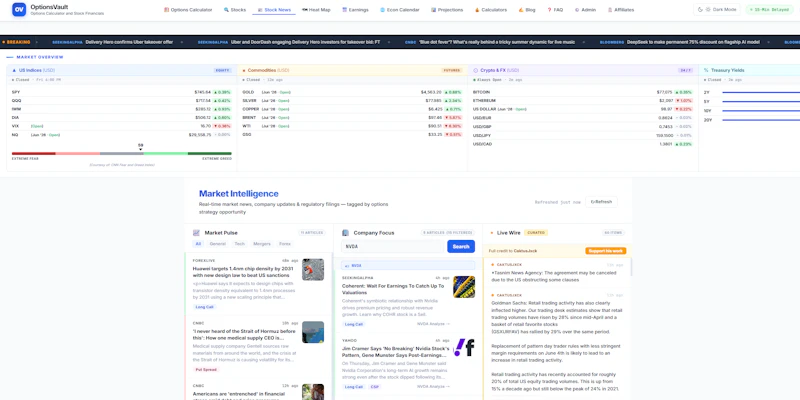The image size is (800, 400).
Task: Go to the Stocks nav item
Action: point(235,10)
